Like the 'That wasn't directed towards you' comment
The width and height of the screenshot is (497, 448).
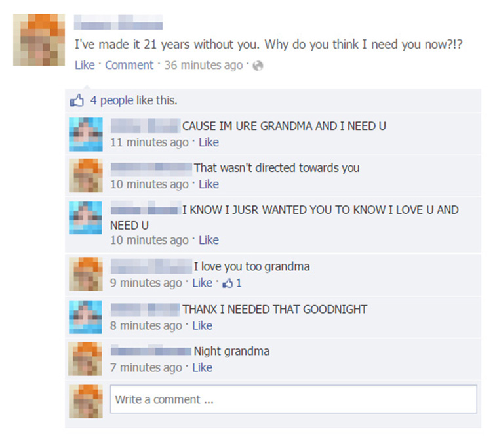pyautogui.click(x=209, y=184)
